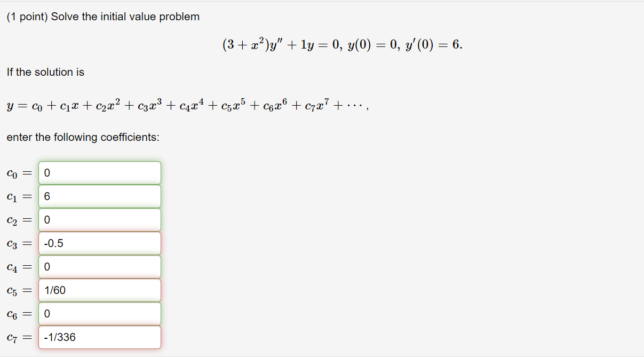Click the c2 coefficient answer box
The image size is (644, 357).
pos(99,219)
